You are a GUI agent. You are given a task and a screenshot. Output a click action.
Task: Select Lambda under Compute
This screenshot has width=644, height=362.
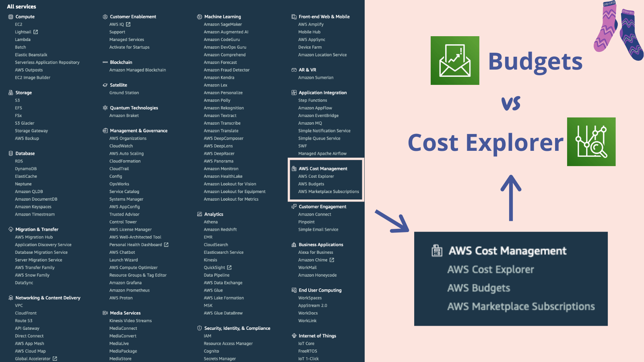(23, 39)
